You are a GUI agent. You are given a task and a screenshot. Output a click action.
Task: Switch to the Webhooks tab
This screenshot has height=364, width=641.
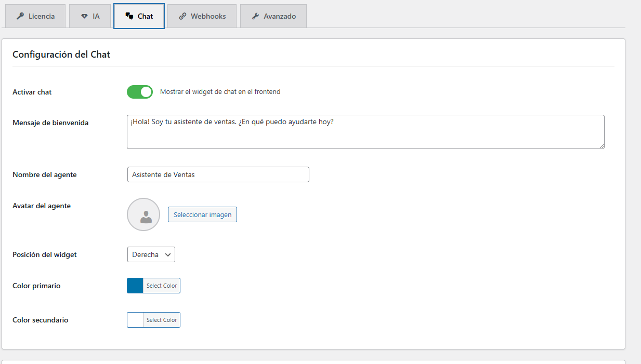point(202,16)
